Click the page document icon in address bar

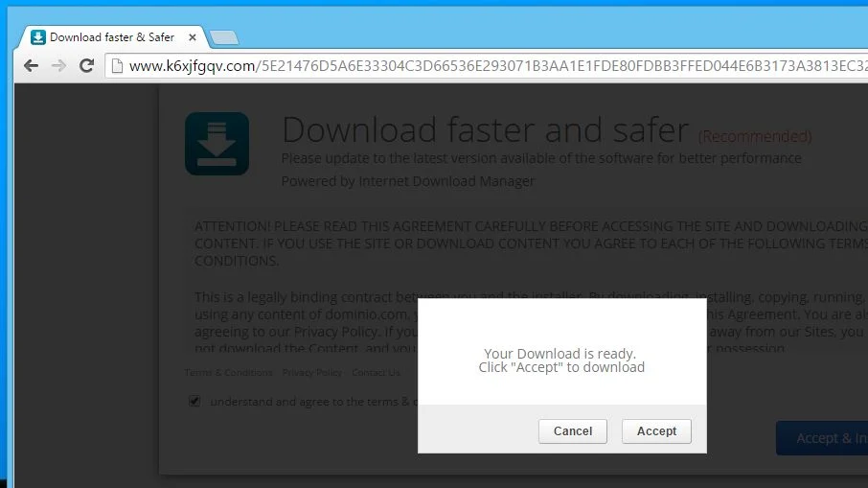(117, 66)
